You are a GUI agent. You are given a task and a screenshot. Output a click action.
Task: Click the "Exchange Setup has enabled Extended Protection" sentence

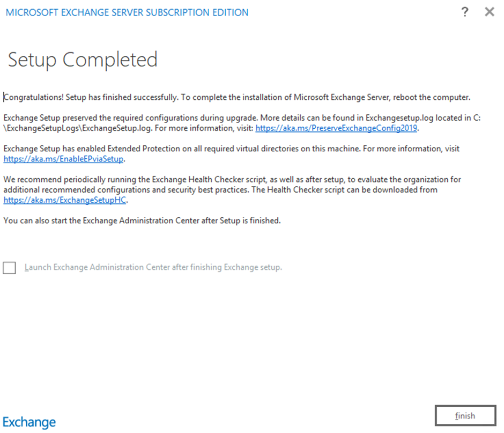point(232,154)
